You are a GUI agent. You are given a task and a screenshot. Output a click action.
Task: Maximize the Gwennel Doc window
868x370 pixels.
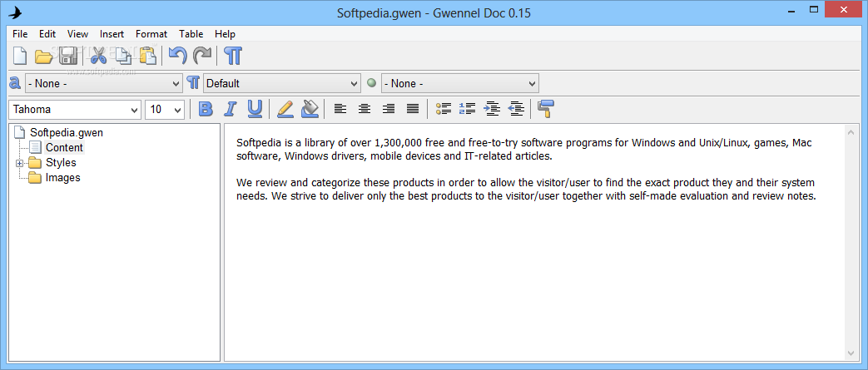coord(814,10)
